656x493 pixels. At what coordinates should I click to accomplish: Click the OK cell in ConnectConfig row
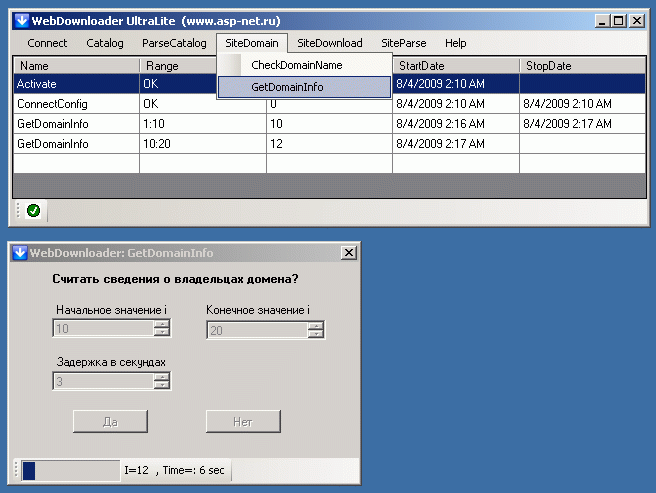click(203, 104)
